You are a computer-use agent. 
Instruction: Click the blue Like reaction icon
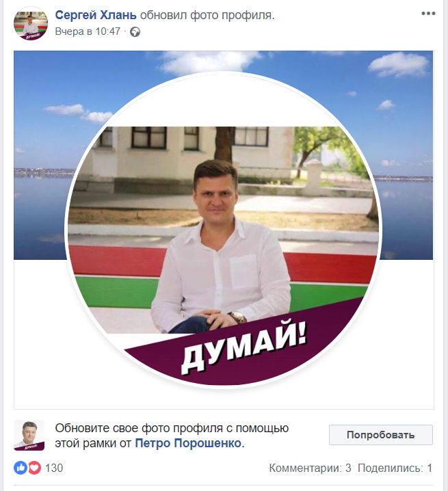21,468
